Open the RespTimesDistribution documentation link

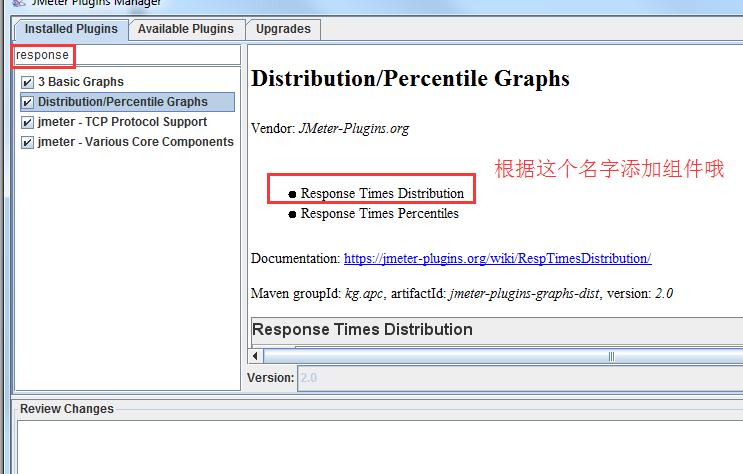(x=498, y=258)
